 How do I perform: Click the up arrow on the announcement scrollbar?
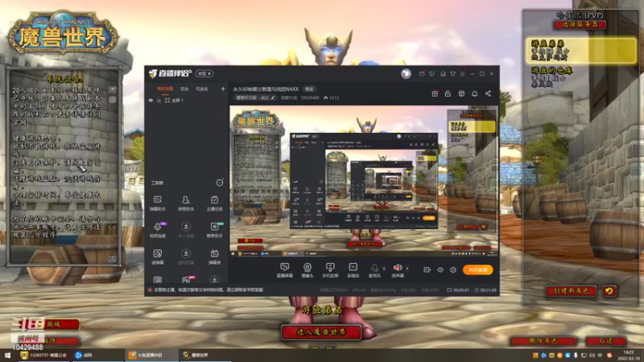113,89
